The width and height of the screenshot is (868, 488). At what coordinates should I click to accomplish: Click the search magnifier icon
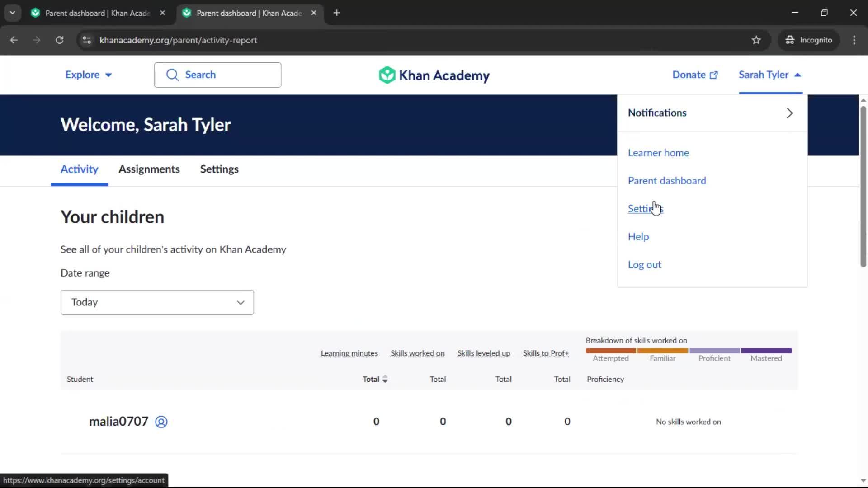pyautogui.click(x=172, y=75)
